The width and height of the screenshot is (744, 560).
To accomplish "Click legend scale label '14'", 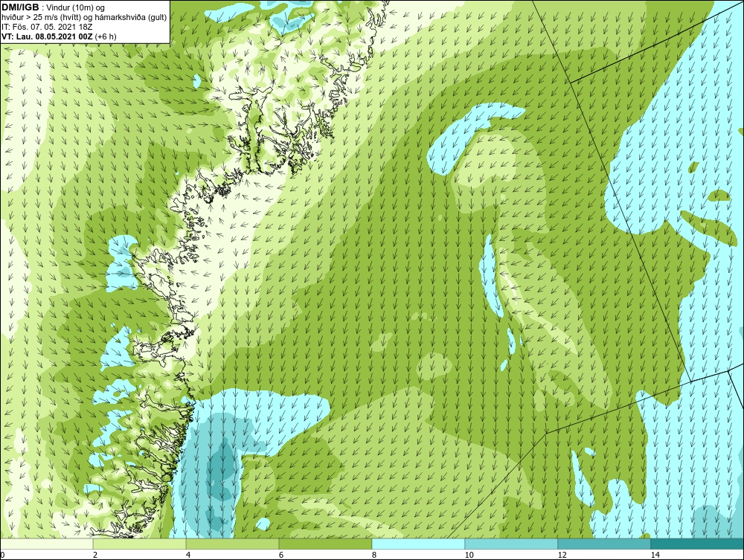I will point(655,556).
